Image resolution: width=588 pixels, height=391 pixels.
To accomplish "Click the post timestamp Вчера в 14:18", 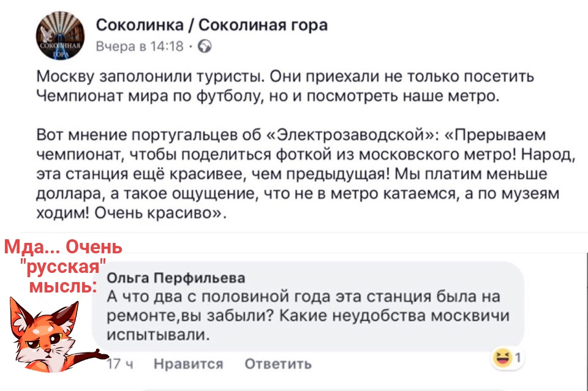I will click(x=140, y=45).
